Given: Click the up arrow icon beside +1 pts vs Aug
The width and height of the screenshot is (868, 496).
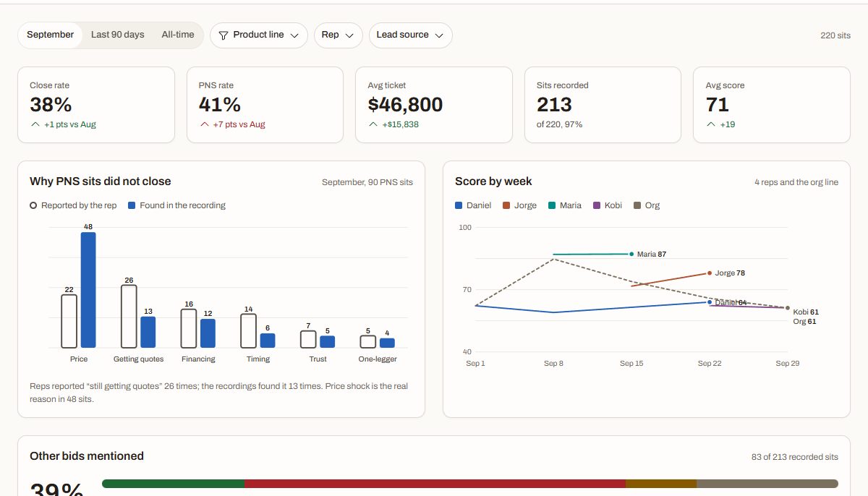Looking at the screenshot, I should tap(35, 124).
